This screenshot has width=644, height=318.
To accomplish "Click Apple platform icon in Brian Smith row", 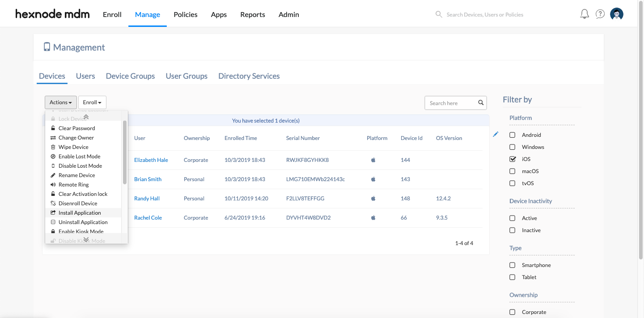I will [x=373, y=179].
